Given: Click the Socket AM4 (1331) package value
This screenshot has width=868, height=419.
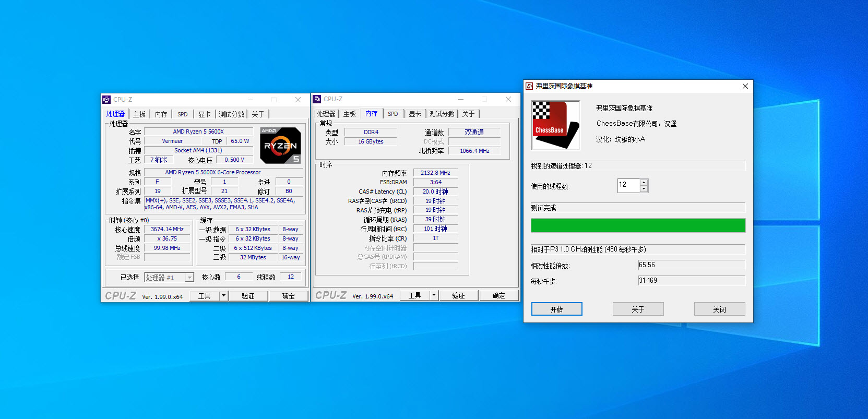Looking at the screenshot, I should pyautogui.click(x=198, y=151).
